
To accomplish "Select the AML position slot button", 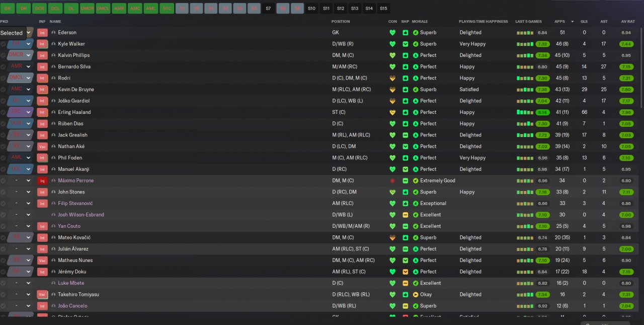I will 150,9.
